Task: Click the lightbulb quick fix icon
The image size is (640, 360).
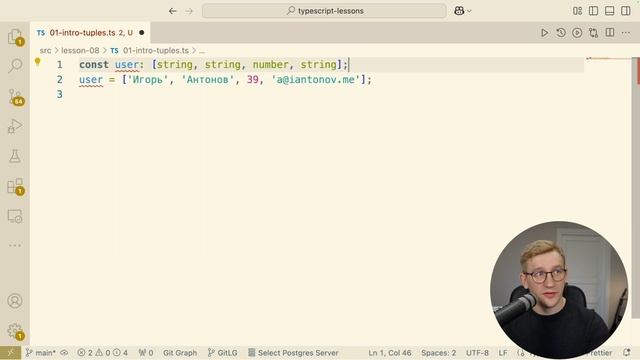Action: [x=38, y=62]
